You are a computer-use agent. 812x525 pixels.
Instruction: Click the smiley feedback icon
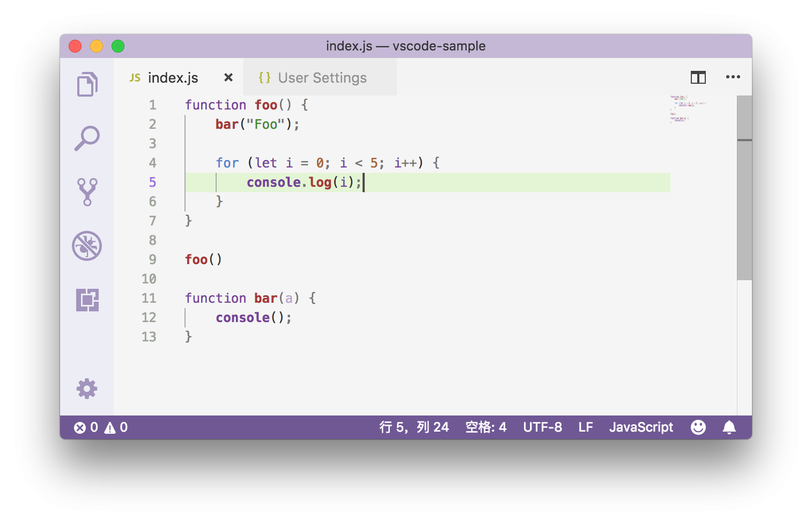pos(698,427)
